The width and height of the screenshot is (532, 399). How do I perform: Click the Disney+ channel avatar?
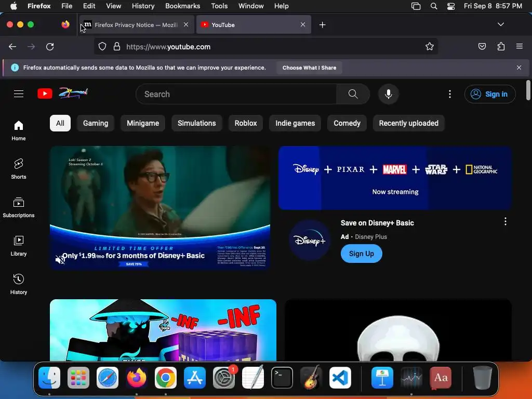[310, 241]
